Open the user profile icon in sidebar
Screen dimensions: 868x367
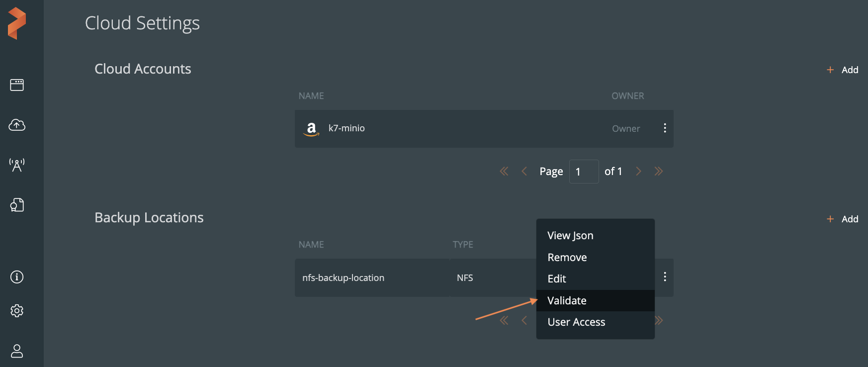pyautogui.click(x=17, y=351)
